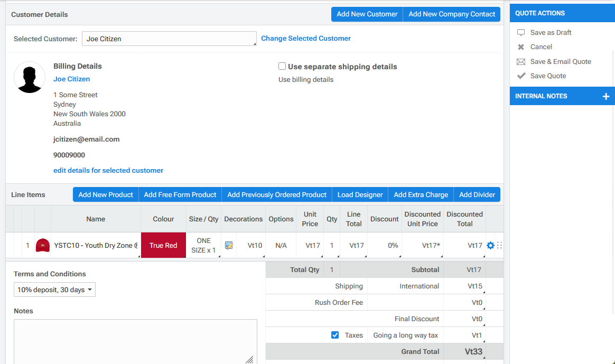615x364 pixels.
Task: Click Add New Product toolbar button
Action: tap(106, 194)
